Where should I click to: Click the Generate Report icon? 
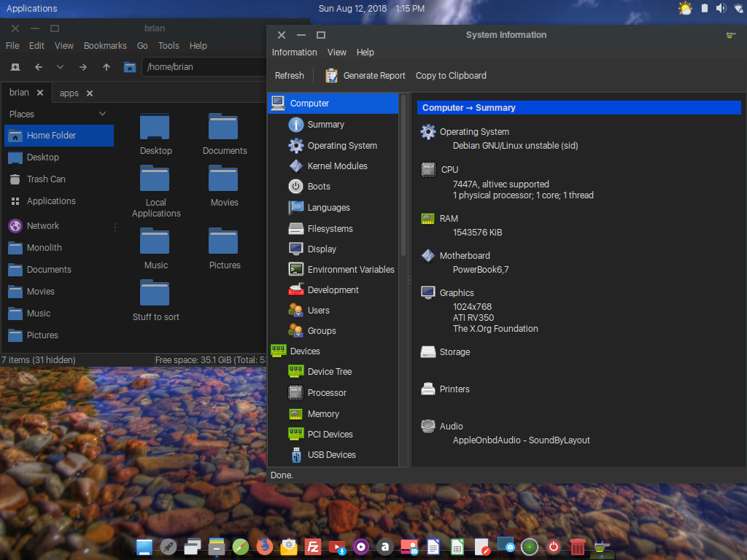click(332, 76)
